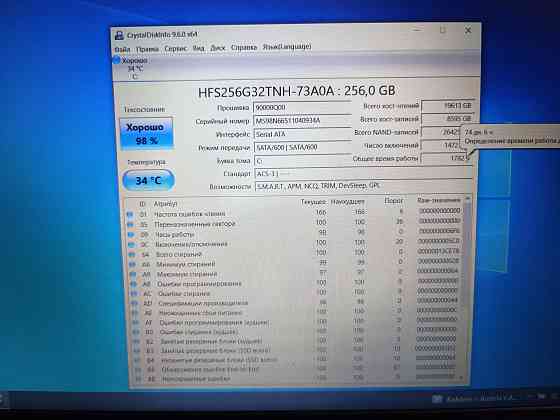Click the Наихудшее column header

coord(348,202)
